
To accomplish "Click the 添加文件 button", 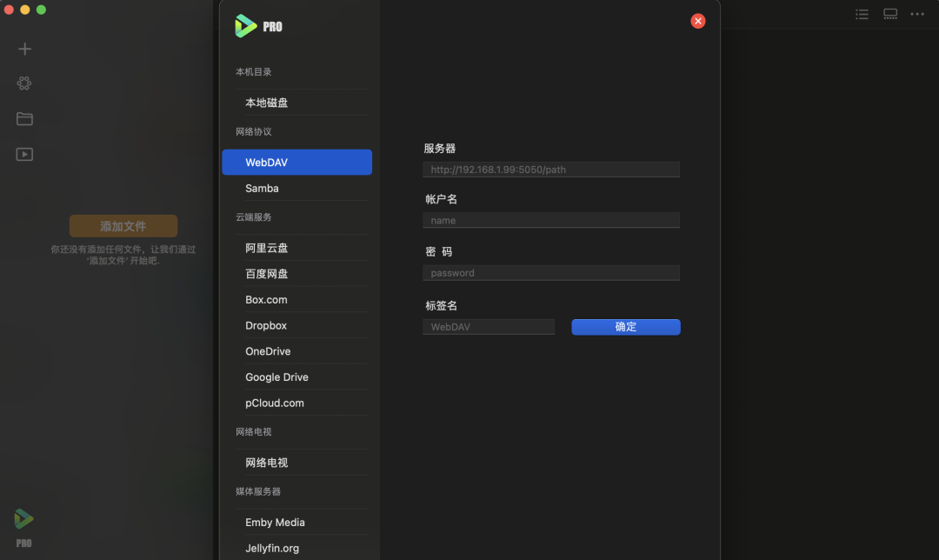I will point(123,226).
